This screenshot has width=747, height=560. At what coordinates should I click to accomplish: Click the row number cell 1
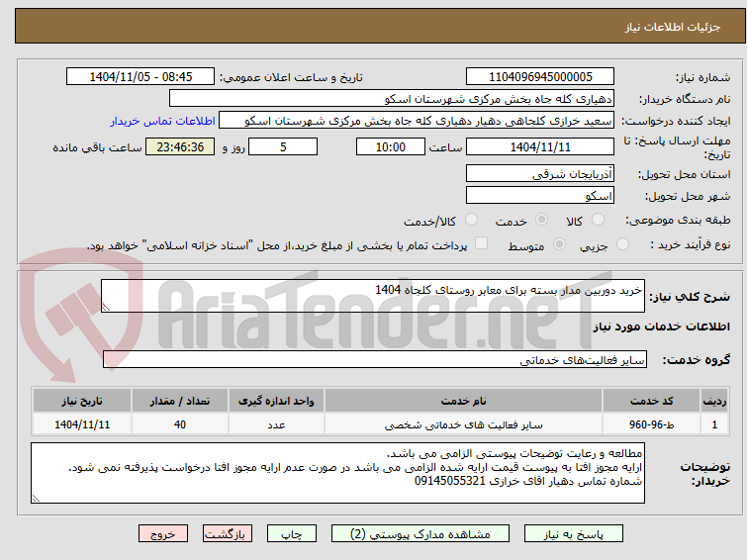pyautogui.click(x=714, y=424)
